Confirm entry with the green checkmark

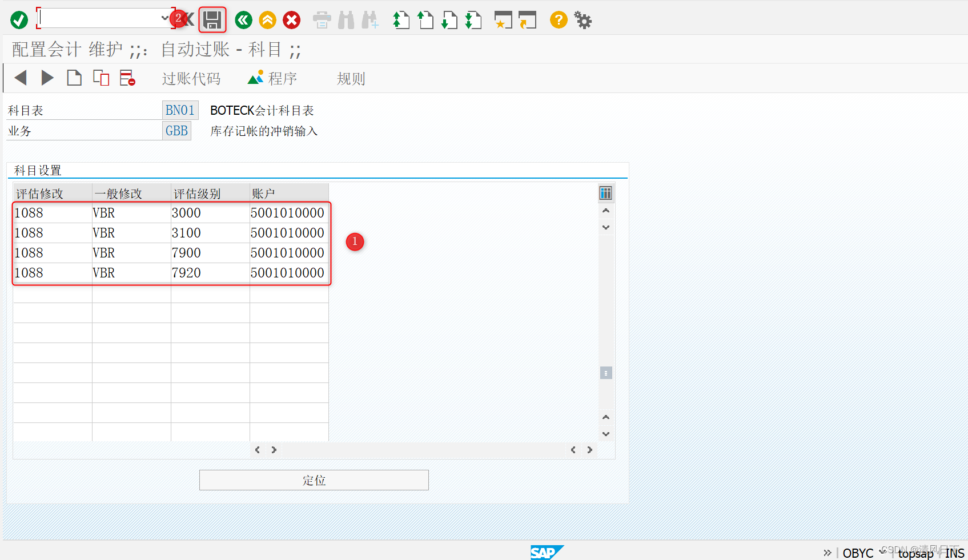tap(18, 19)
